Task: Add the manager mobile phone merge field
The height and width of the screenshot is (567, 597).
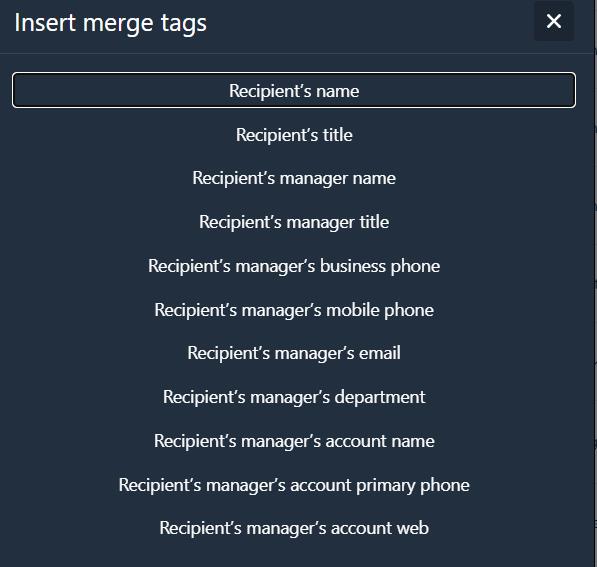Action: click(x=294, y=310)
